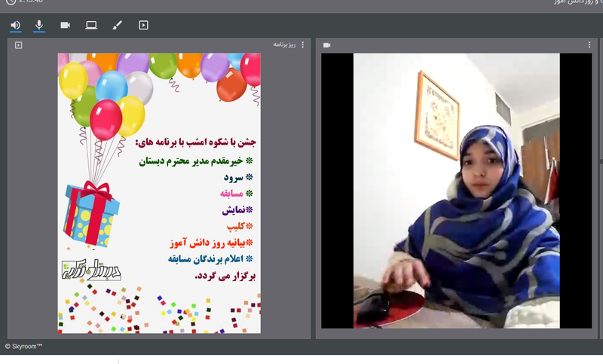Toggle the microphone
603x364 pixels.
click(39, 26)
